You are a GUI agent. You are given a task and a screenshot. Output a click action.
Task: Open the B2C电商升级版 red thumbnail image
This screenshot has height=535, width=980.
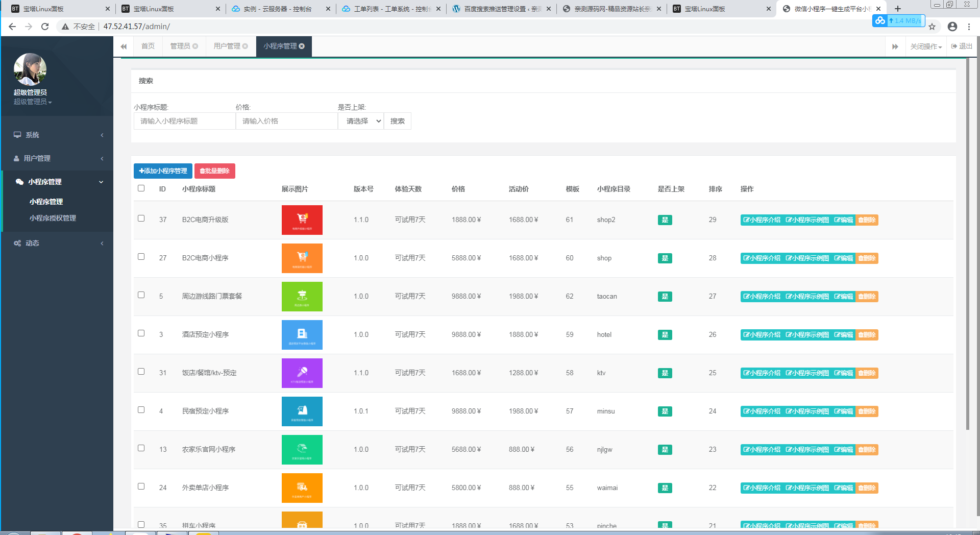point(302,220)
